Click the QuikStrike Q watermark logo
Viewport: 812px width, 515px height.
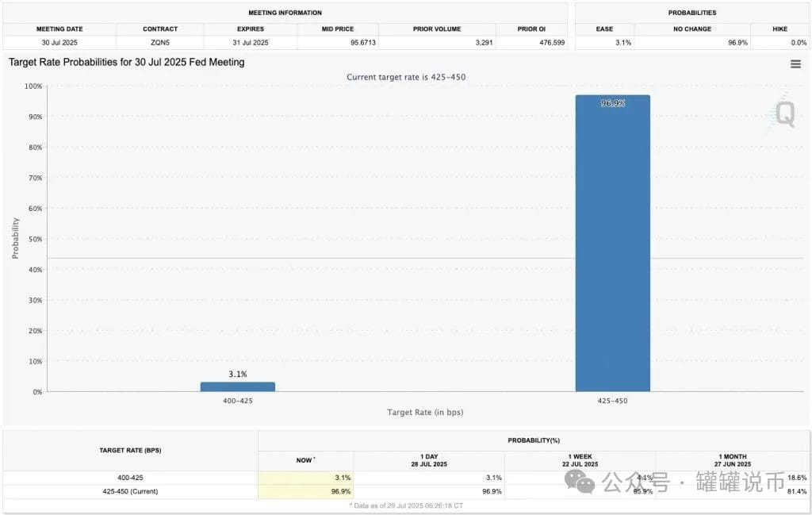point(784,113)
